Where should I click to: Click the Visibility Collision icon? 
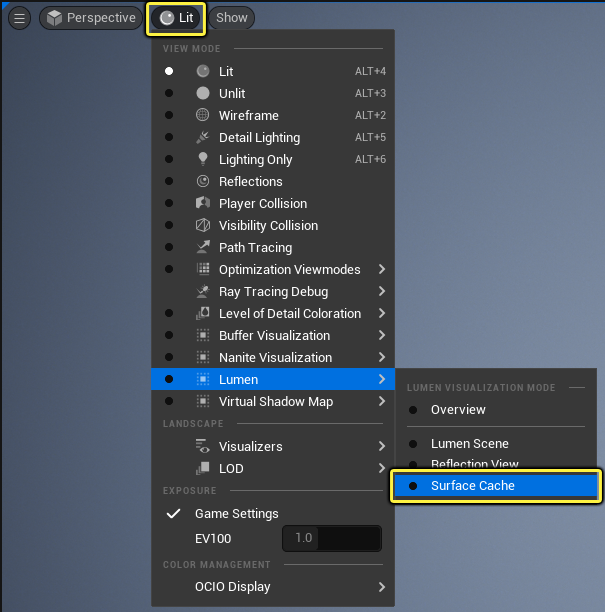[203, 226]
